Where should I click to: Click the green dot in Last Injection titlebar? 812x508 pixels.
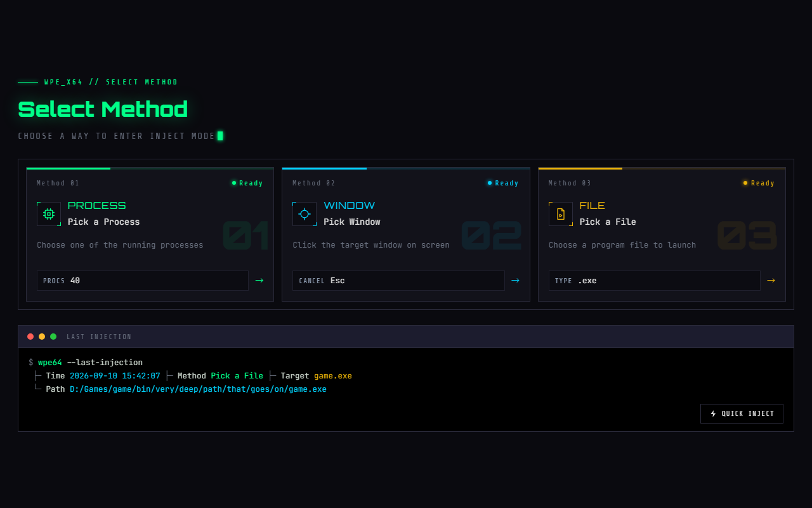pyautogui.click(x=53, y=337)
